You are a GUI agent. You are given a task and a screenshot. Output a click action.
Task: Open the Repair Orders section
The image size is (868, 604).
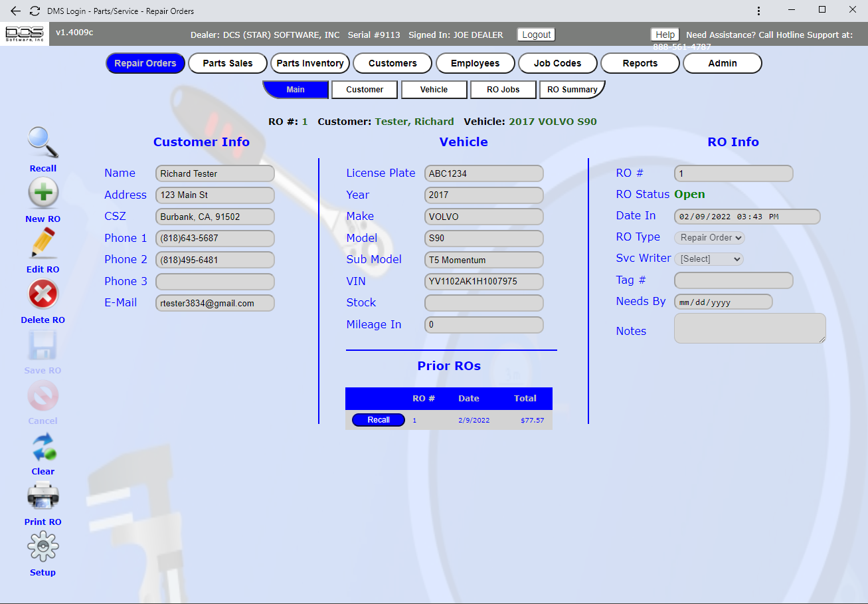coord(145,63)
